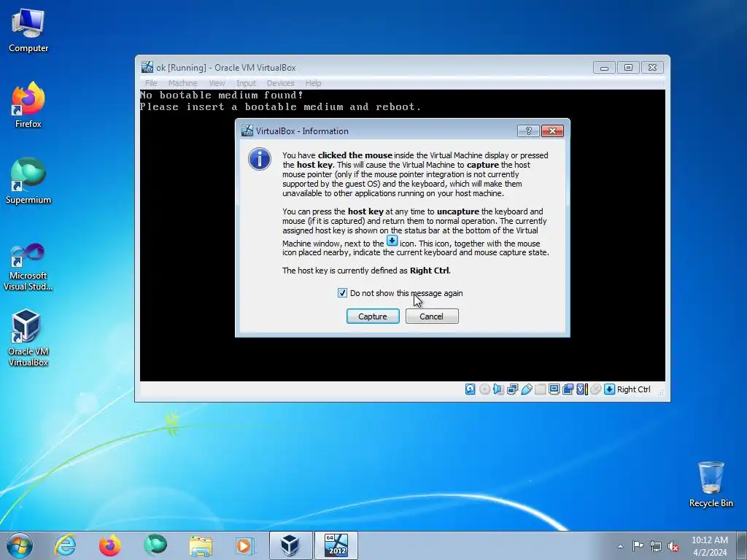Click the mouse integration status icon
Screen dimensions: 747x560
(595, 389)
